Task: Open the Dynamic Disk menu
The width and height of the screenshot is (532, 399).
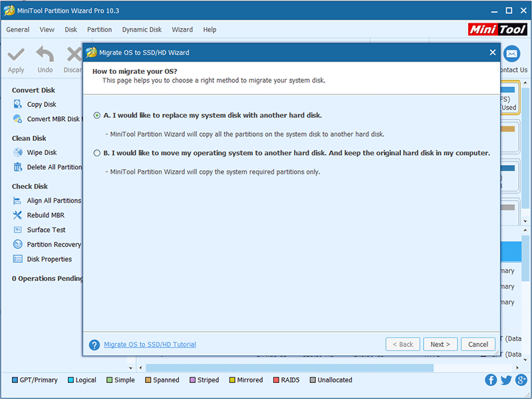Action: click(x=142, y=30)
